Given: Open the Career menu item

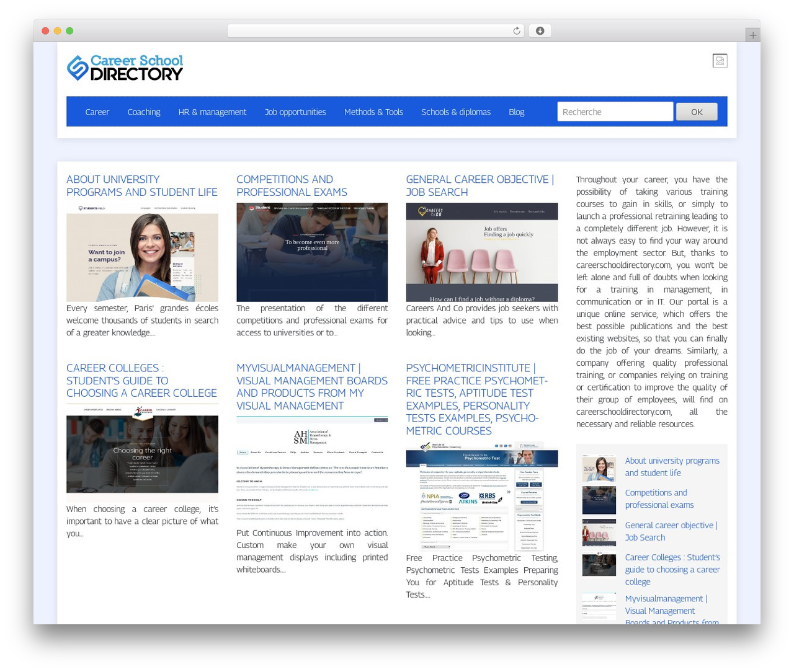Looking at the screenshot, I should (97, 112).
